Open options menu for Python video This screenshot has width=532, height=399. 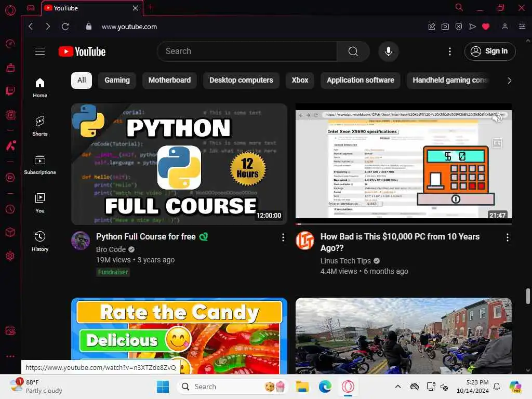tap(283, 237)
